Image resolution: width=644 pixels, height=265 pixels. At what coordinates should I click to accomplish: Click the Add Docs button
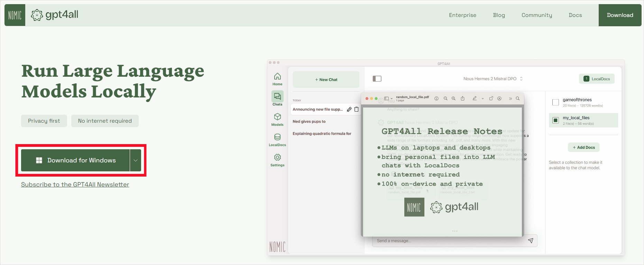point(583,148)
